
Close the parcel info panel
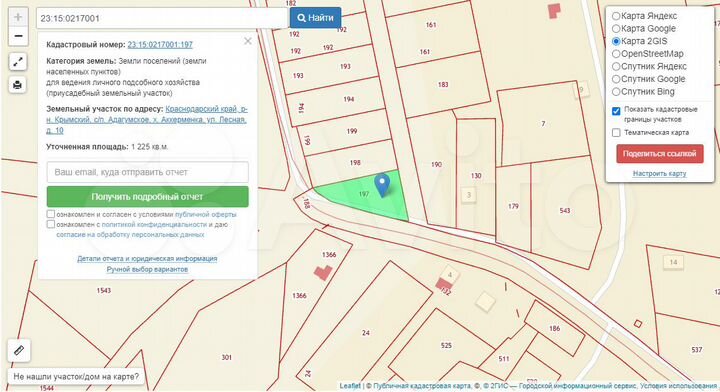pos(248,41)
